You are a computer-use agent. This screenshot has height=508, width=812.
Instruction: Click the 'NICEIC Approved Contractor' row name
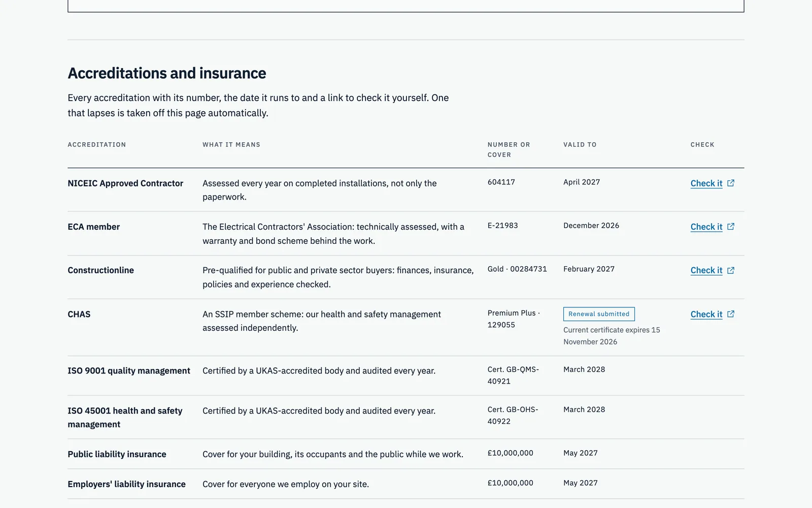(x=125, y=183)
